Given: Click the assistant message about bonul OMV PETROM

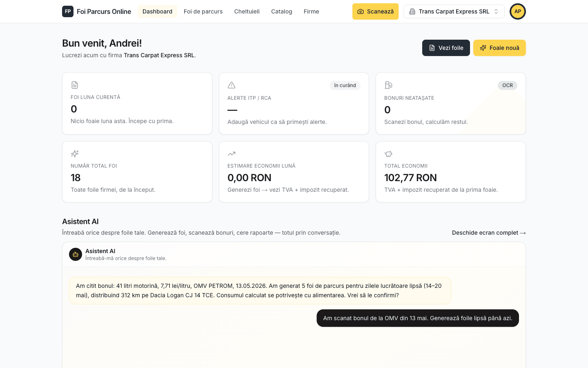Looking at the screenshot, I should coord(260,291).
